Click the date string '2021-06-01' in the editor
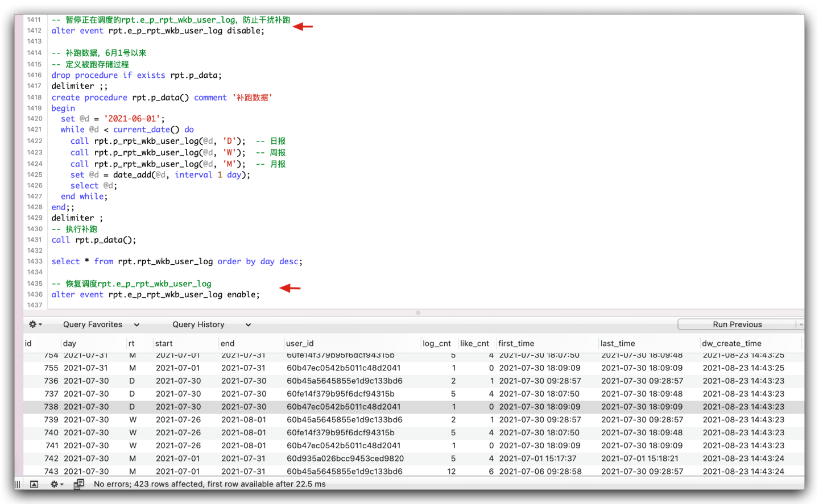The width and height of the screenshot is (819, 504). (132, 119)
